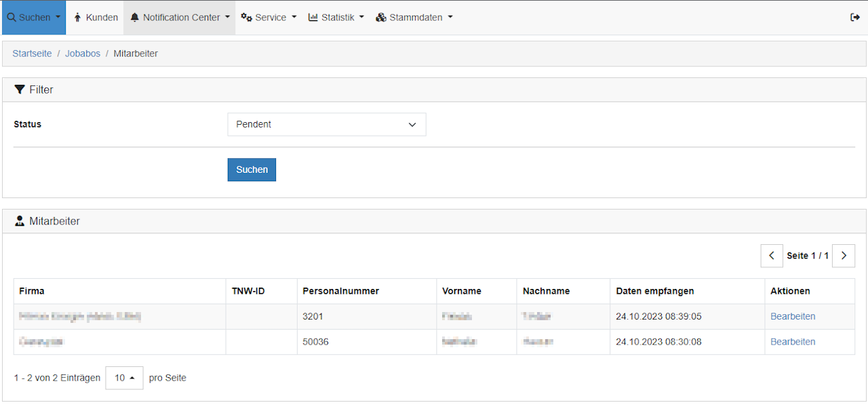Click the cubes icon beside Stammdaten

click(x=381, y=18)
